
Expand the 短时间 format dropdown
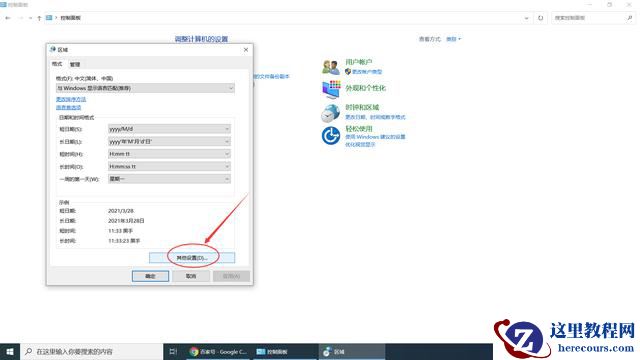169,154
